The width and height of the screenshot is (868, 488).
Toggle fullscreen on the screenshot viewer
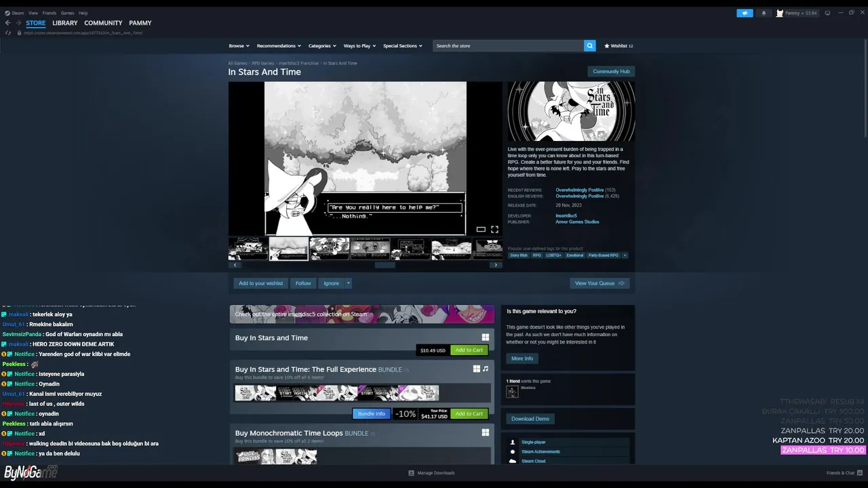pyautogui.click(x=494, y=229)
